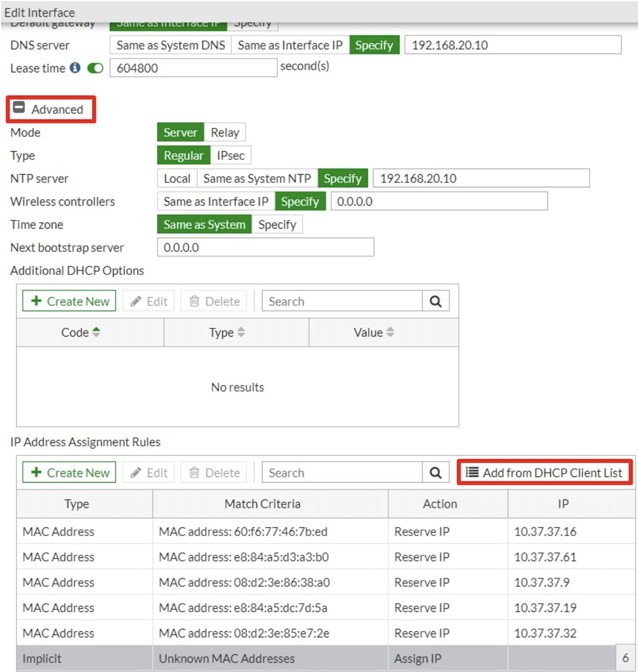Click the search magnifier in DHCP Options
Image resolution: width=638 pixels, height=672 pixels.
point(436,301)
